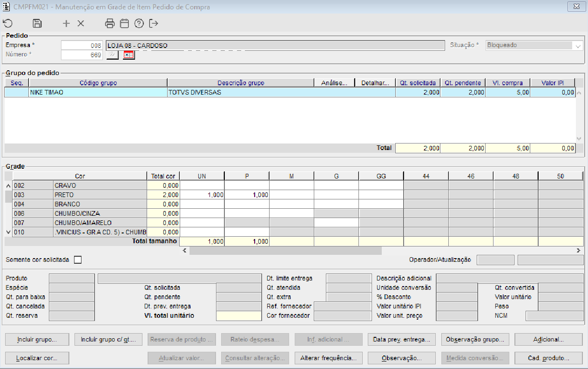
Task: Click the exit door icon
Action: click(x=154, y=23)
